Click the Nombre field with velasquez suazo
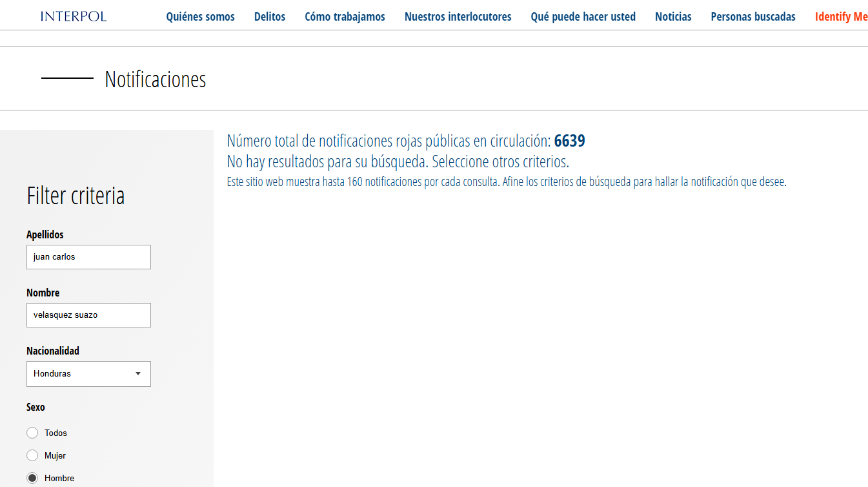This screenshot has height=487, width=868. (x=88, y=315)
